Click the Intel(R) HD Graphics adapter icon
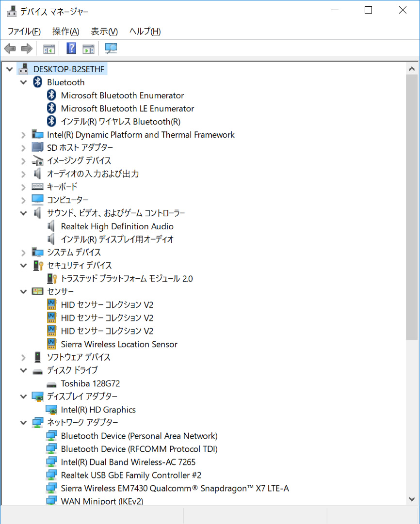420x524 pixels. (51, 409)
